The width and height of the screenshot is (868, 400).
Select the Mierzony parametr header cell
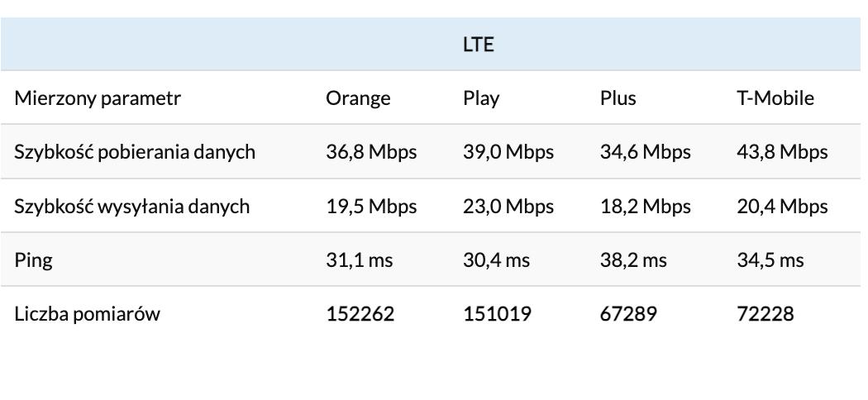[98, 98]
